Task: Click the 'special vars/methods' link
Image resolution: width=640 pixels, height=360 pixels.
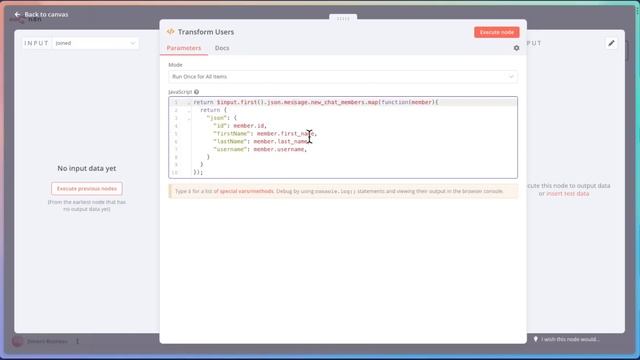Action: [x=247, y=191]
